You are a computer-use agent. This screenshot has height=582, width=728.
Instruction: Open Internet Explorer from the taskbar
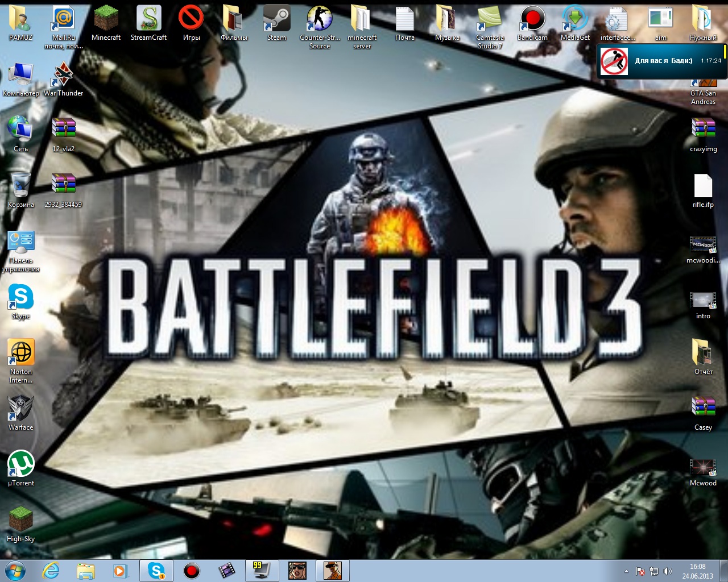point(51,571)
